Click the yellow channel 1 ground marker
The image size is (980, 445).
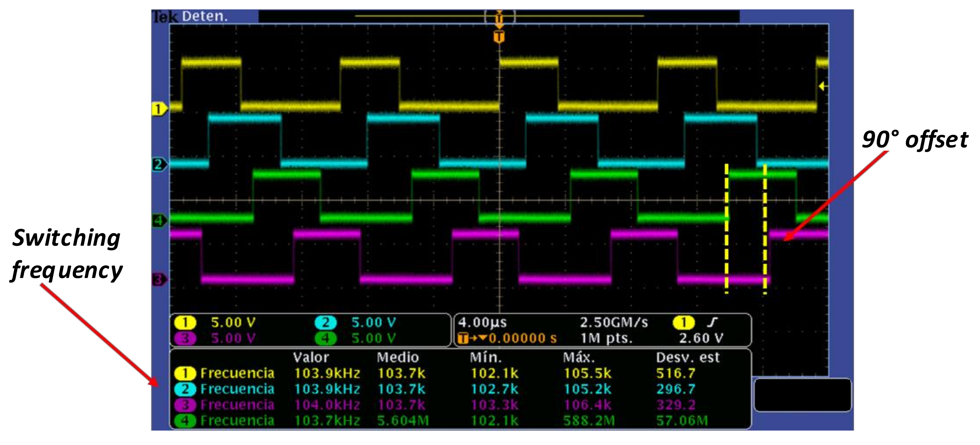point(159,109)
